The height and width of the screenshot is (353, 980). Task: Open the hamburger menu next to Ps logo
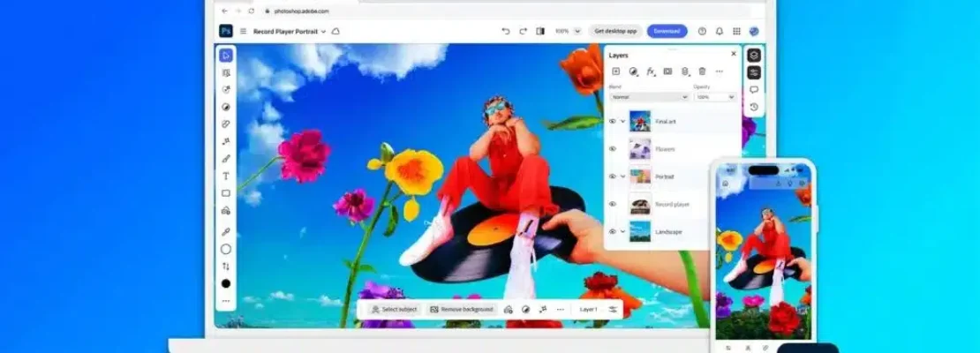coord(243,31)
